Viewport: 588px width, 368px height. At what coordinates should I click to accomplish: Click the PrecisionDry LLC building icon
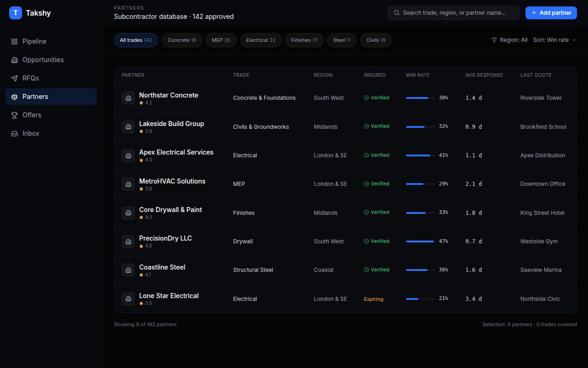(128, 241)
